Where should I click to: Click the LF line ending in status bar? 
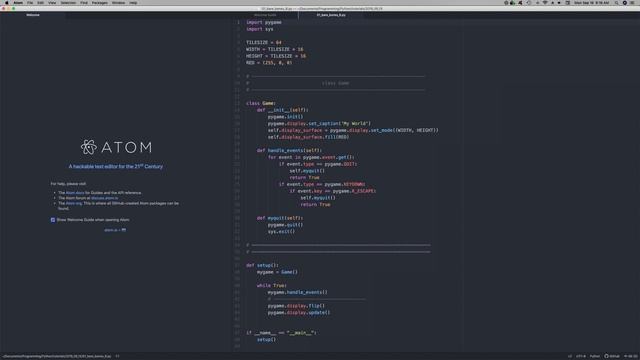(x=570, y=356)
